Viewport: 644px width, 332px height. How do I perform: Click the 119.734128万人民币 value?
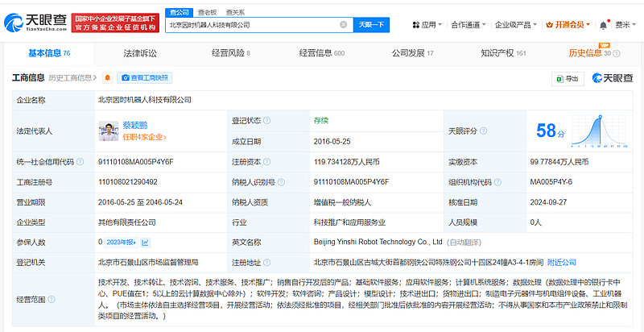click(x=346, y=162)
